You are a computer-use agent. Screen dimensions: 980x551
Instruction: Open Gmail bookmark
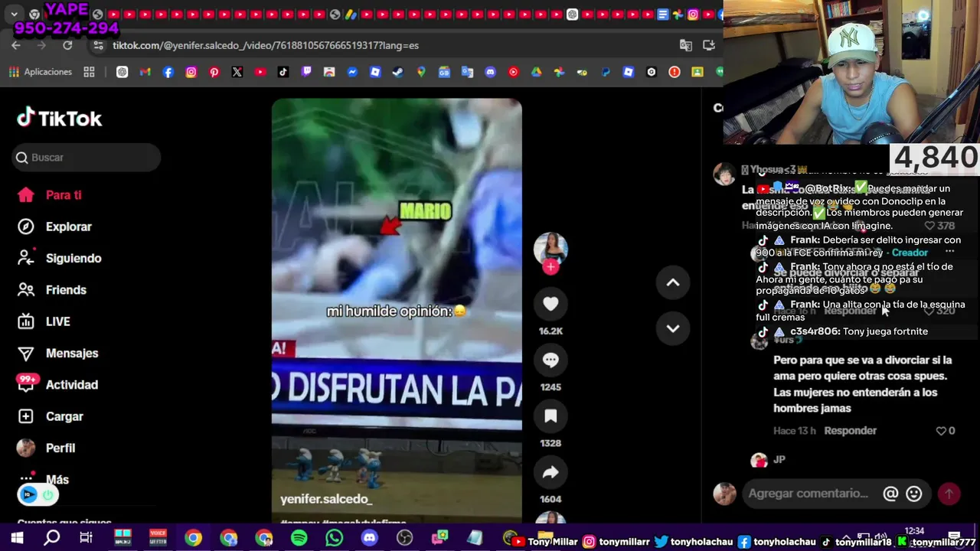click(145, 72)
